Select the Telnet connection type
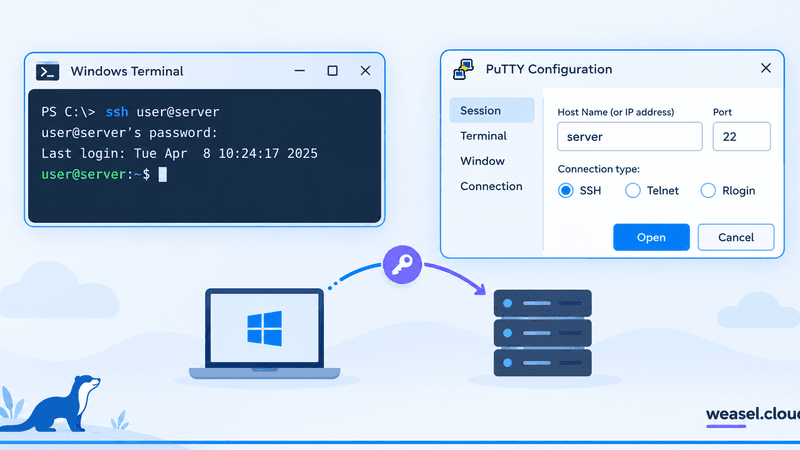 633,191
